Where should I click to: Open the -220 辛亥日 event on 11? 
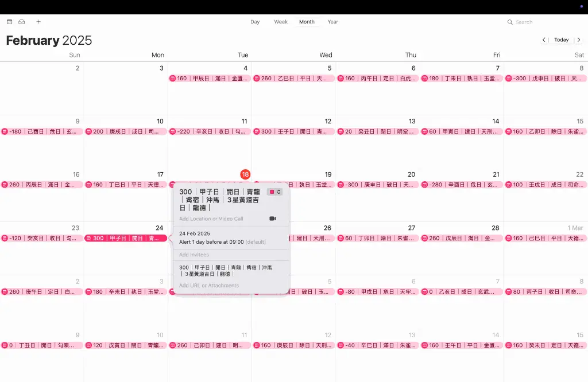click(x=210, y=131)
